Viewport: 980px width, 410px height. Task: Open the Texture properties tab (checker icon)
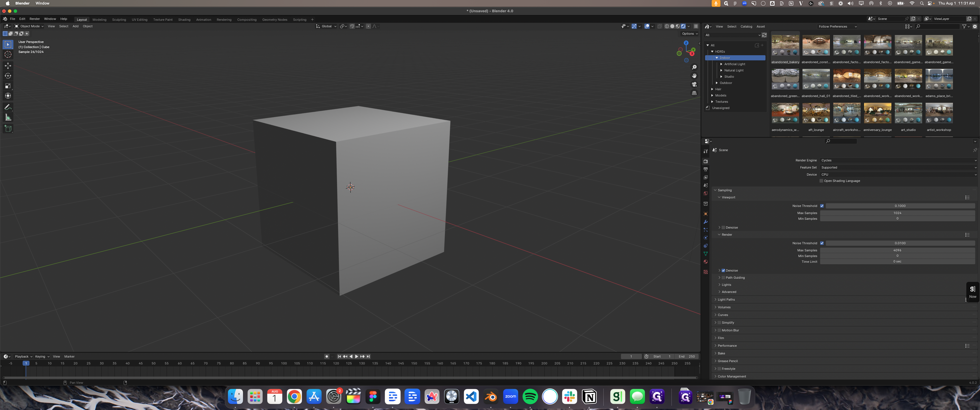pyautogui.click(x=705, y=272)
